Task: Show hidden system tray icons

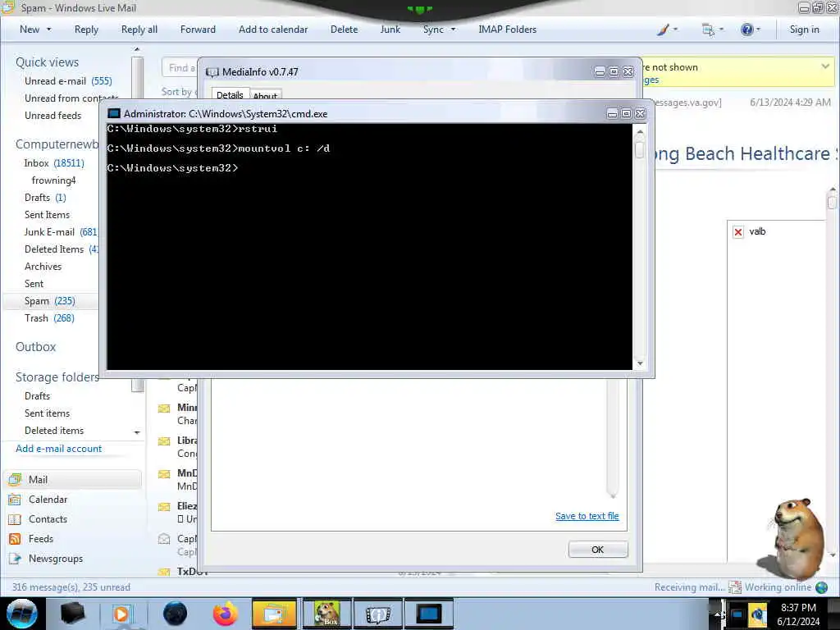Action: pyautogui.click(x=717, y=614)
